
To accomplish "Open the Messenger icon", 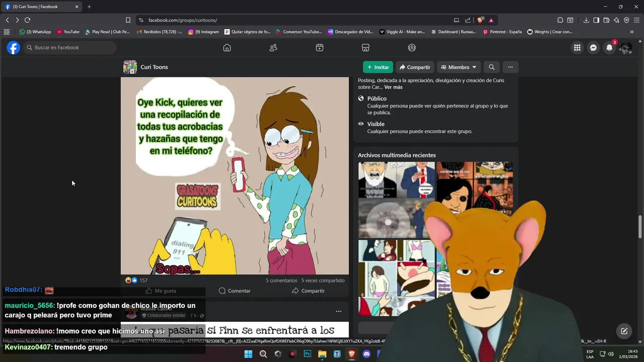I will pos(593,48).
